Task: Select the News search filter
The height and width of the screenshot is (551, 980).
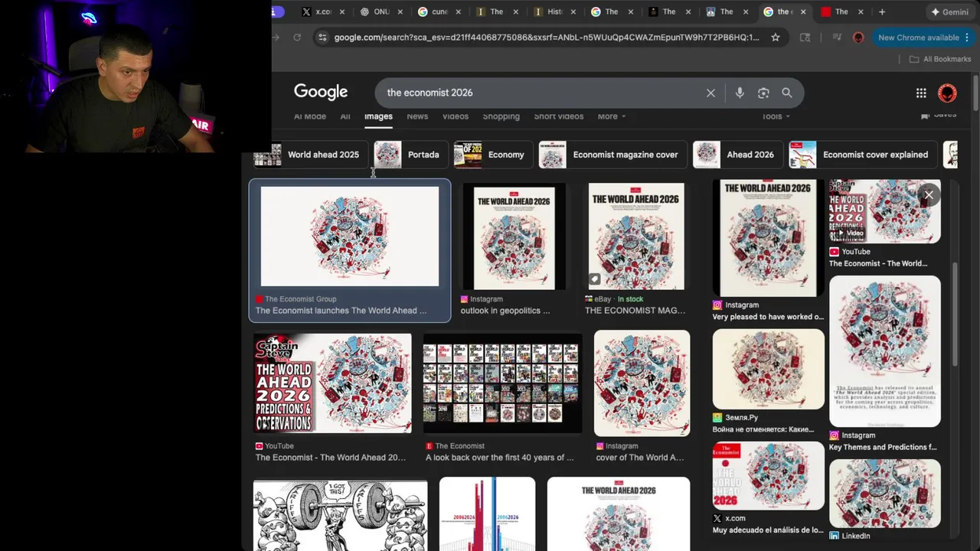Action: point(417,116)
